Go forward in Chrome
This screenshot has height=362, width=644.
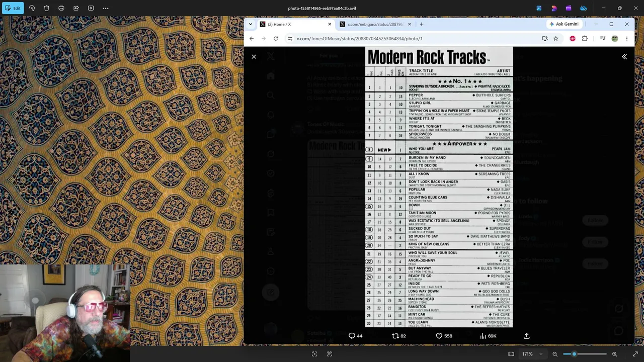click(x=264, y=38)
